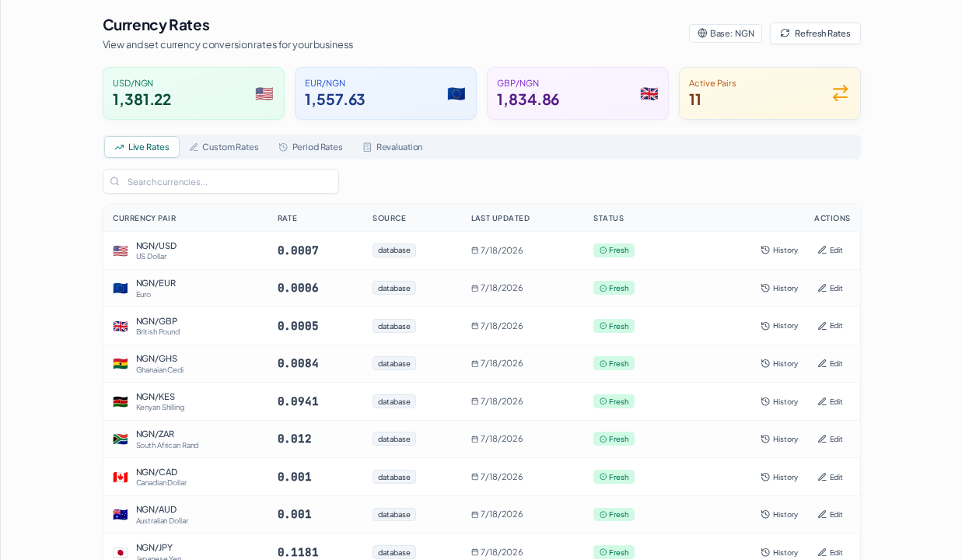
Task: Open the Custom Rates tab
Action: (x=224, y=147)
